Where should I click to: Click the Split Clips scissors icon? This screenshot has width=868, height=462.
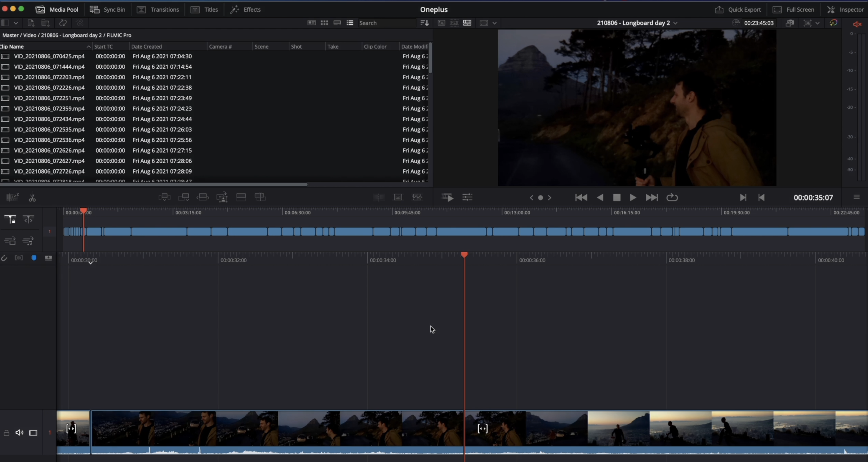click(x=32, y=198)
